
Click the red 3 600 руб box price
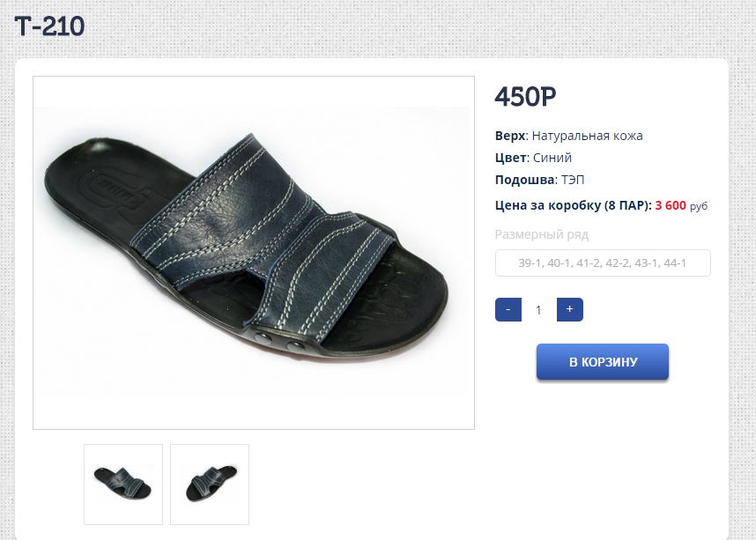pos(680,206)
